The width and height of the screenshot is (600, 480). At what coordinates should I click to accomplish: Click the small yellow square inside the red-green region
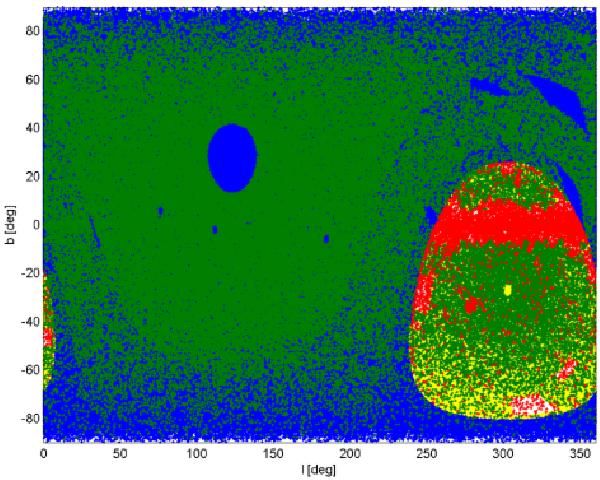click(507, 290)
